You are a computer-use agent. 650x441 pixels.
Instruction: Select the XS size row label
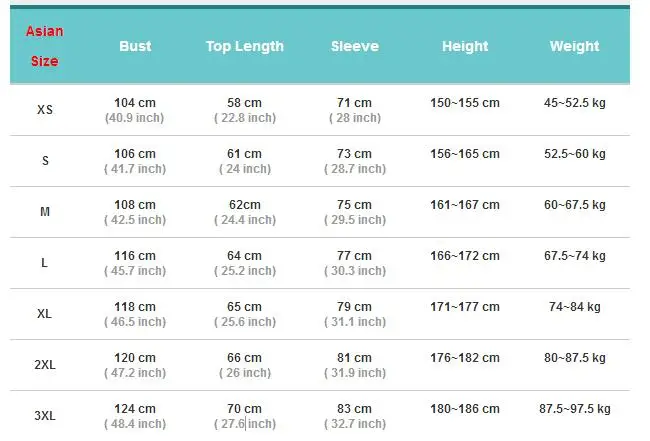[45, 110]
